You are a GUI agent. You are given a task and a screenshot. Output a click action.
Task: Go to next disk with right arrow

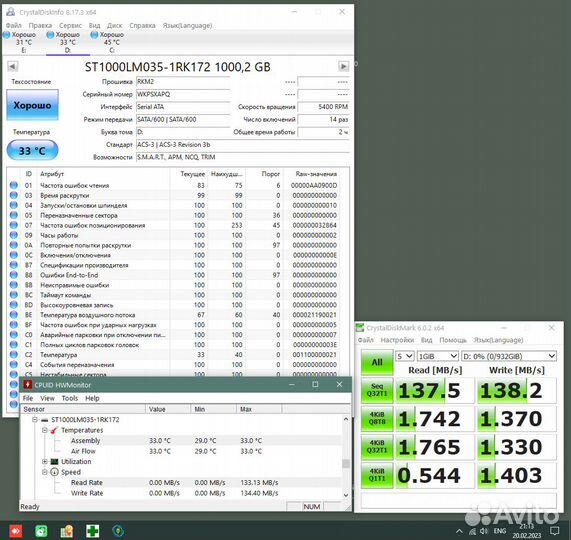[343, 66]
